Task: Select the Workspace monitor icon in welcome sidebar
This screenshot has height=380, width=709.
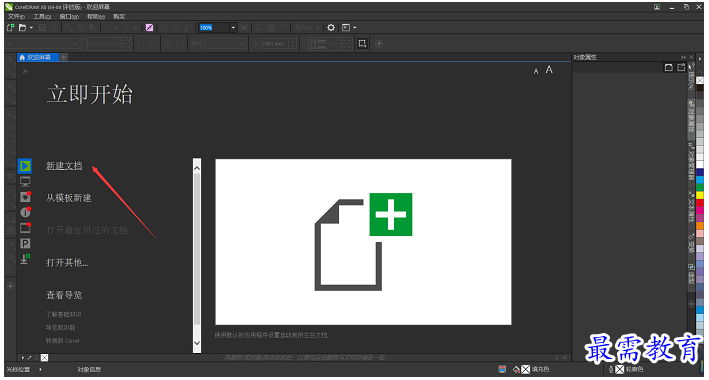Action: tap(25, 181)
